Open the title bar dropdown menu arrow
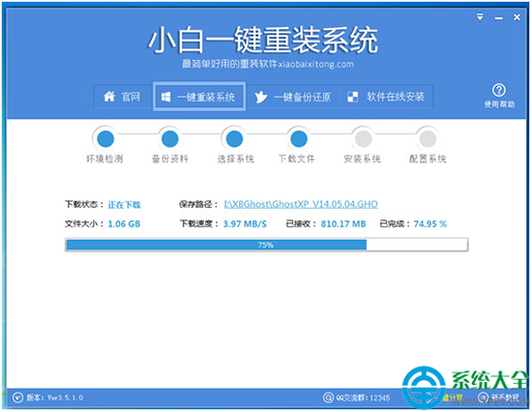532x412 pixels. pyautogui.click(x=480, y=17)
